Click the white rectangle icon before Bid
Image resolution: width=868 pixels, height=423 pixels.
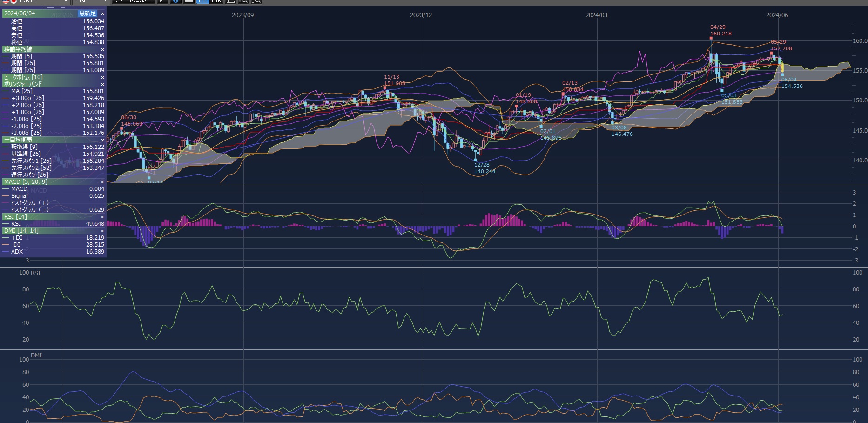[x=188, y=1]
